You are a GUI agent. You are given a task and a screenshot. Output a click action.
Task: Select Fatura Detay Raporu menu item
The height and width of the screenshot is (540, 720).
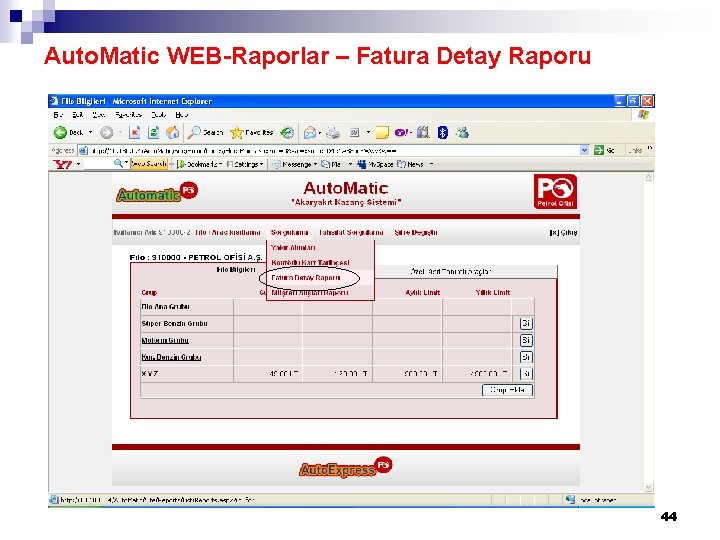tap(306, 278)
